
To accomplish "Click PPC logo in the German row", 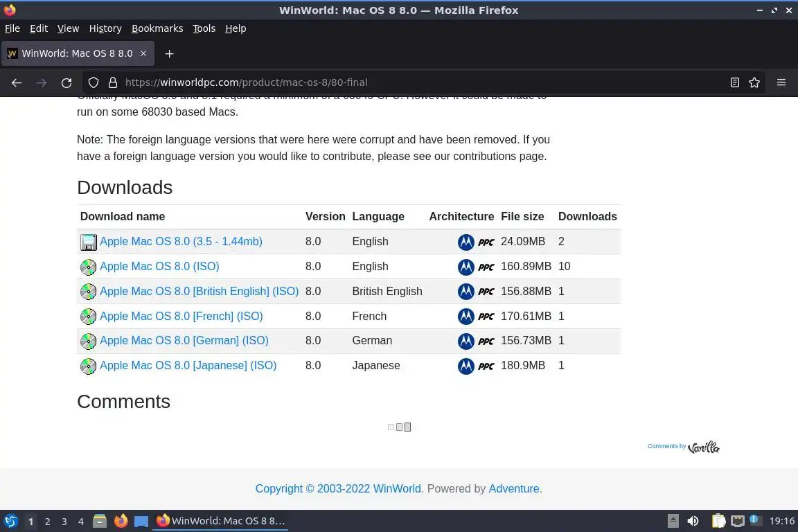I will click(486, 341).
